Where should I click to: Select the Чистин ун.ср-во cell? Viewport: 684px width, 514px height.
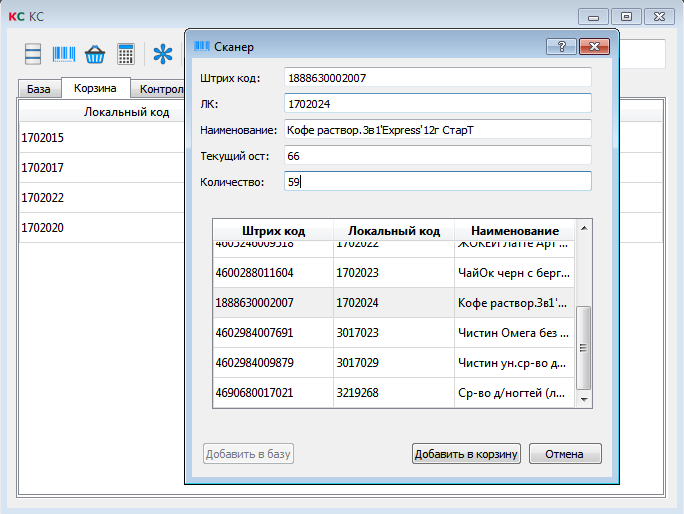click(515, 363)
